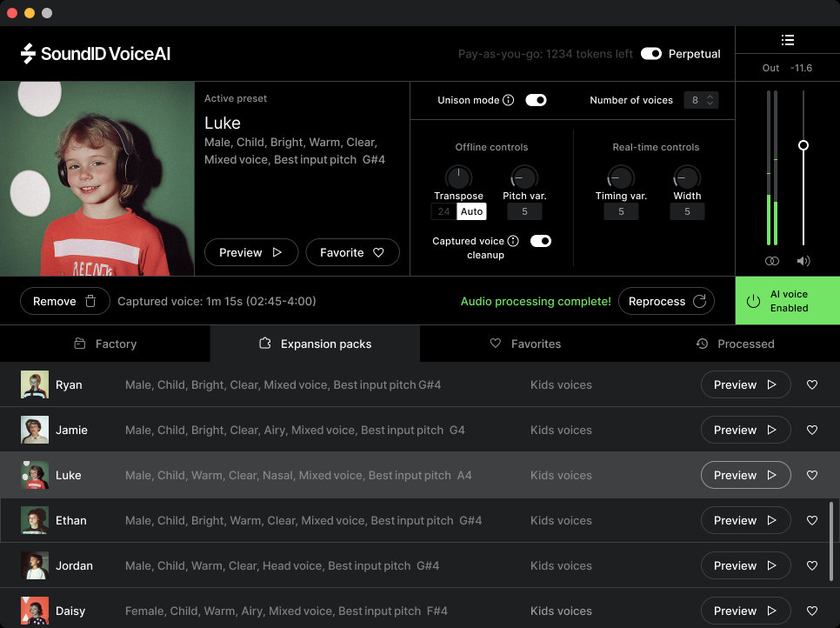Click the Captured voice cleanup info icon
Viewport: 840px width, 628px height.
[511, 241]
